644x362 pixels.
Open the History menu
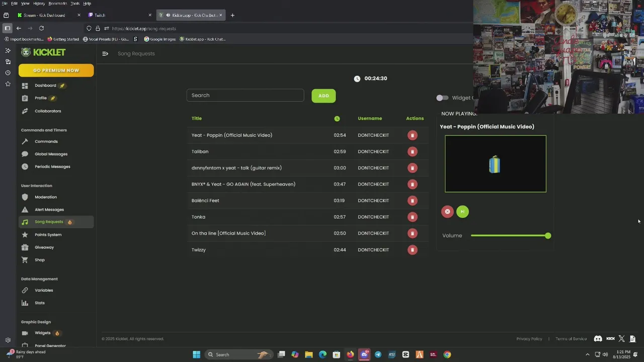[x=39, y=4]
